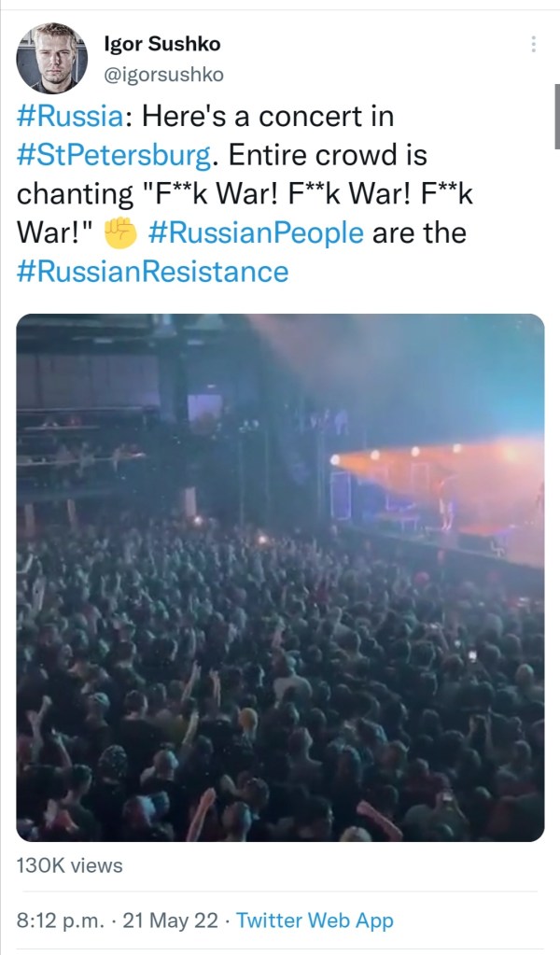Viewport: 560px width, 955px height.
Task: Open the tweet's three-dot more options menu
Action: (x=534, y=44)
